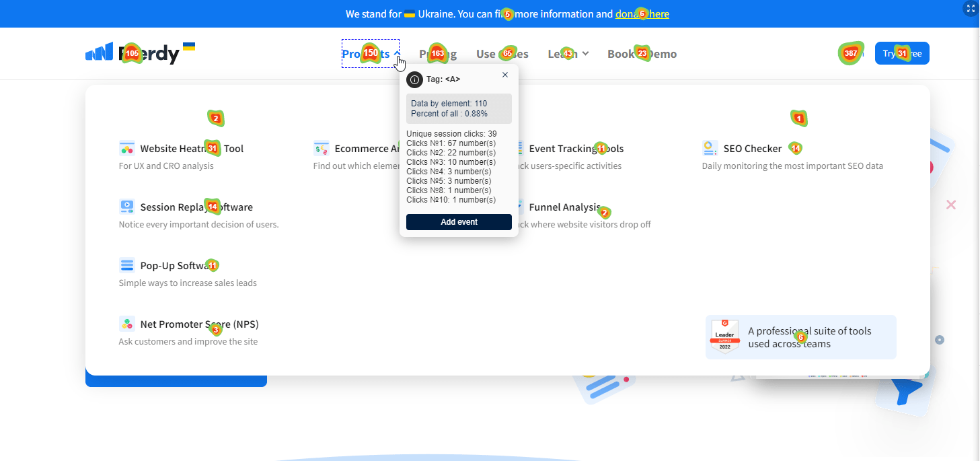Open the Use Cases menu

[502, 54]
